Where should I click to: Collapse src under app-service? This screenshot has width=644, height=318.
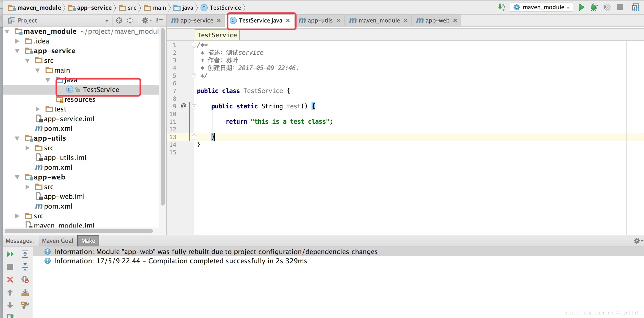tap(28, 61)
